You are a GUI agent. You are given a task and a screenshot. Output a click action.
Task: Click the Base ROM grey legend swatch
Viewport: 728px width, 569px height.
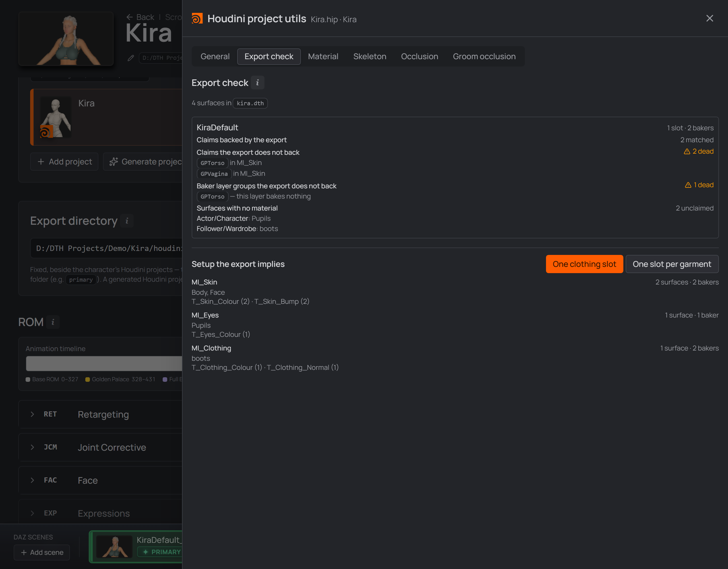[x=28, y=380]
